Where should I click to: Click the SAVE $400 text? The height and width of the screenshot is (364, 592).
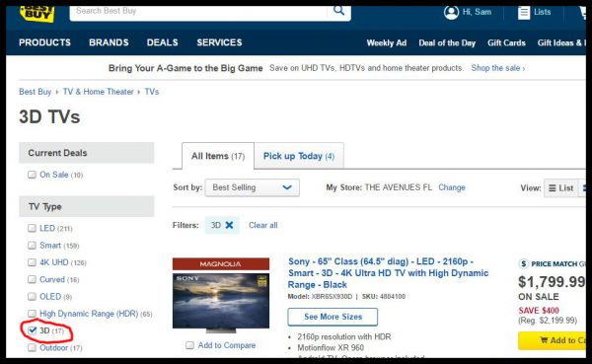tap(539, 311)
